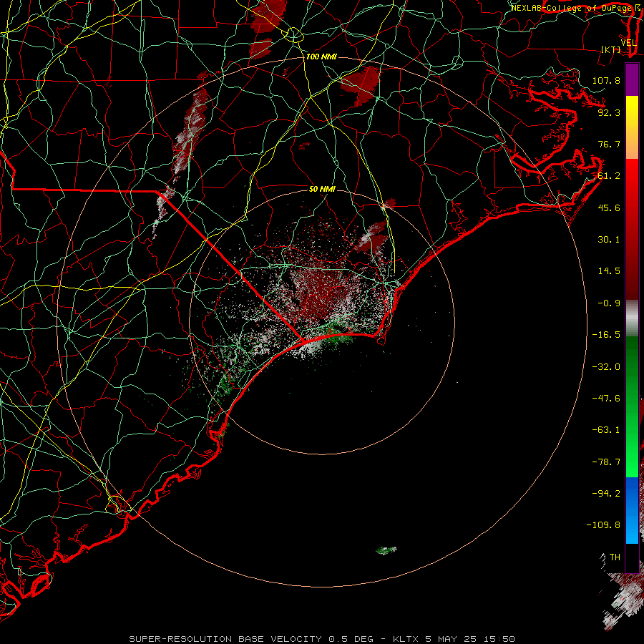The height and width of the screenshot is (644, 644).
Task: Click the 45.6 scale value
Action: [609, 208]
